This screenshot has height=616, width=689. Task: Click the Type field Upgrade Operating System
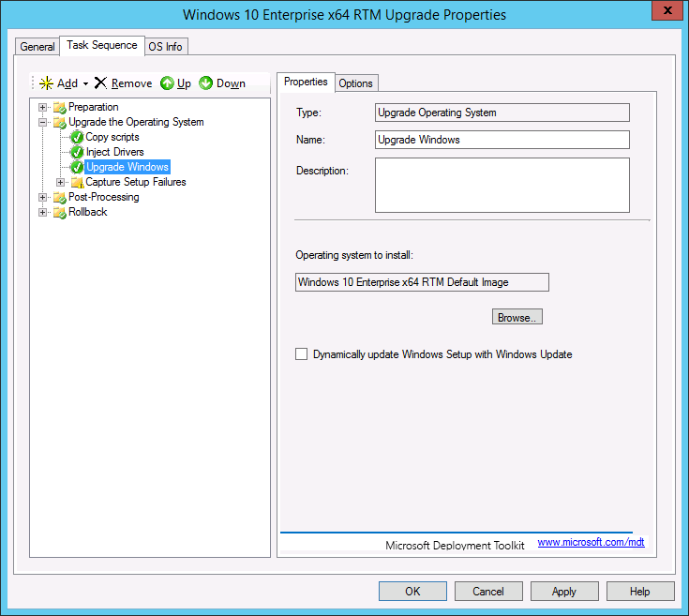click(x=502, y=113)
